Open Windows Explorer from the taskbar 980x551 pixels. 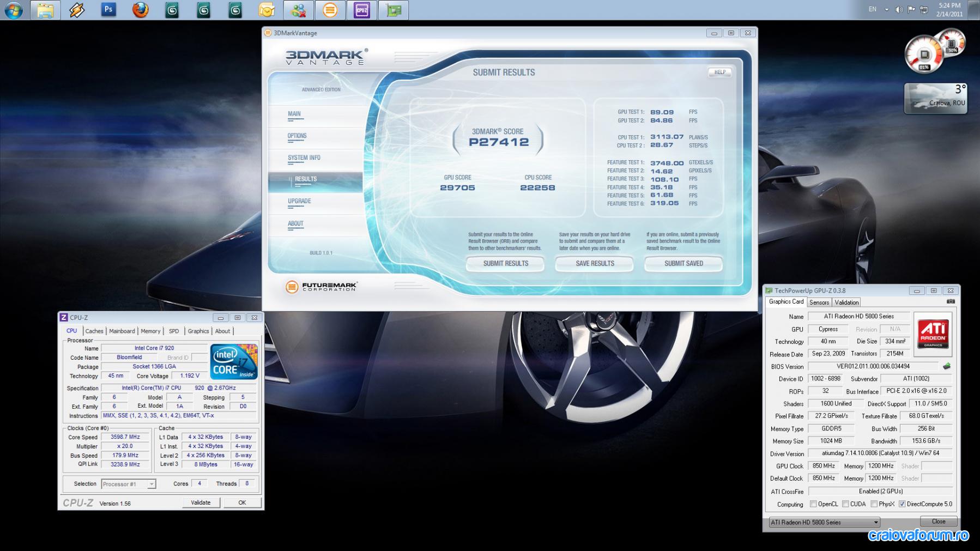(46, 10)
